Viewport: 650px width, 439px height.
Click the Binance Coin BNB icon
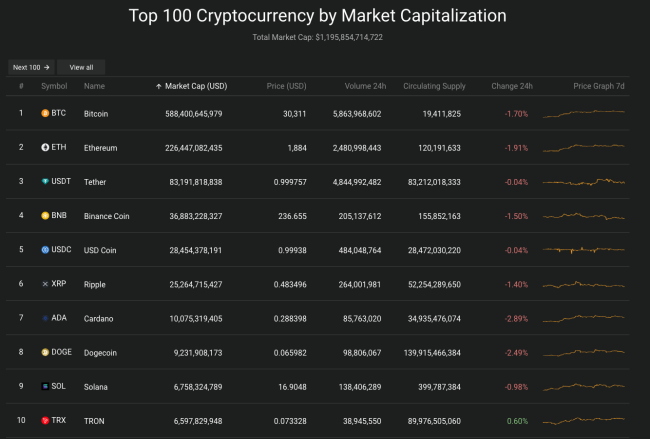click(x=45, y=216)
